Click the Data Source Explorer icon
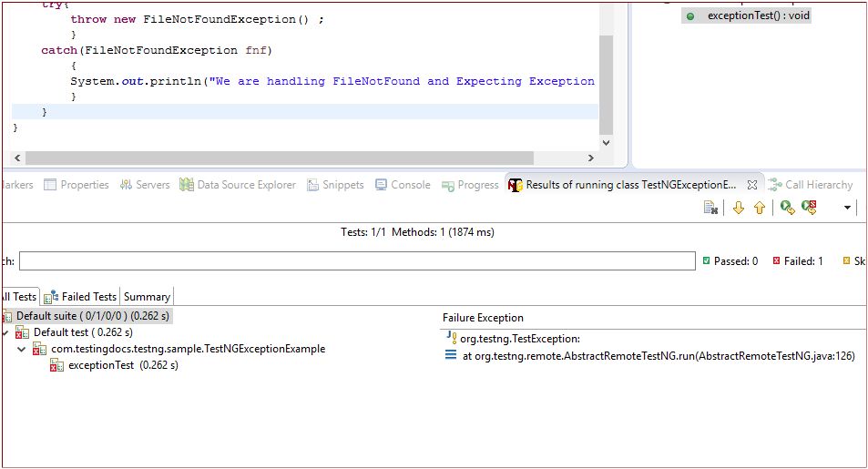This screenshot has height=469, width=868. click(187, 184)
